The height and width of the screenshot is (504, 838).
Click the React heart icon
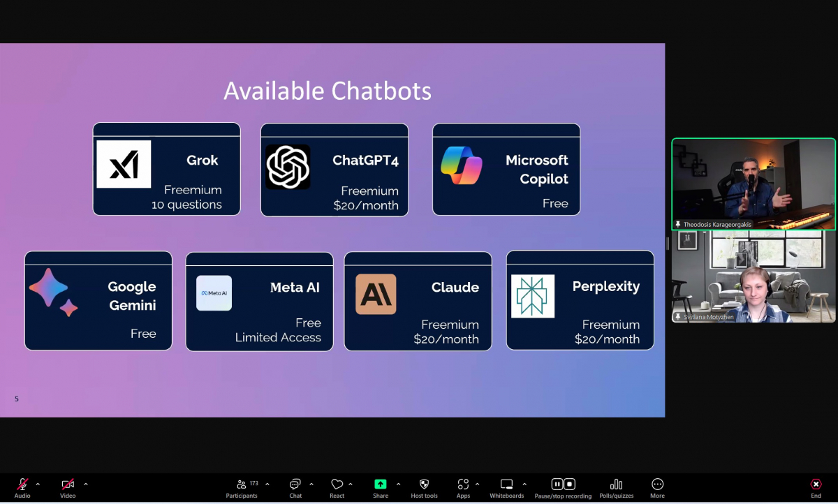[x=337, y=484]
